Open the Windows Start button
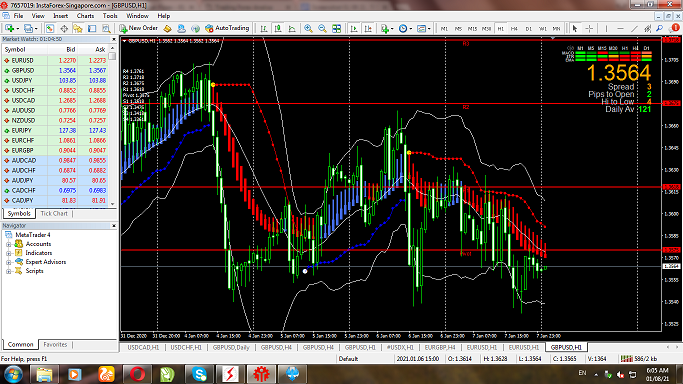This screenshot has height=384, width=683. (x=13, y=374)
